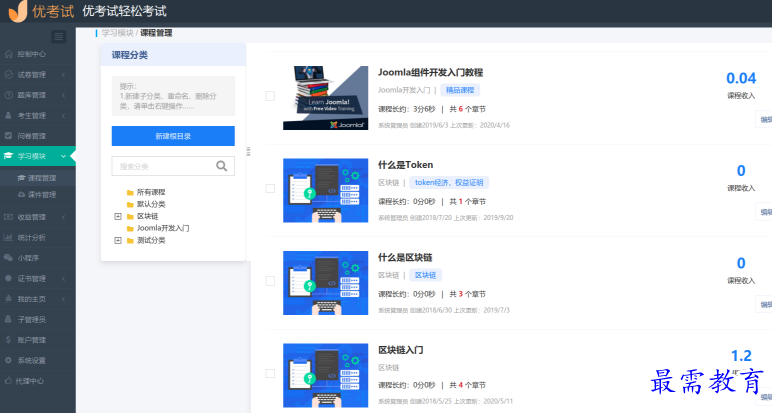
Task: Expand 我的主页 using its chevron arrow
Action: pyautogui.click(x=64, y=299)
